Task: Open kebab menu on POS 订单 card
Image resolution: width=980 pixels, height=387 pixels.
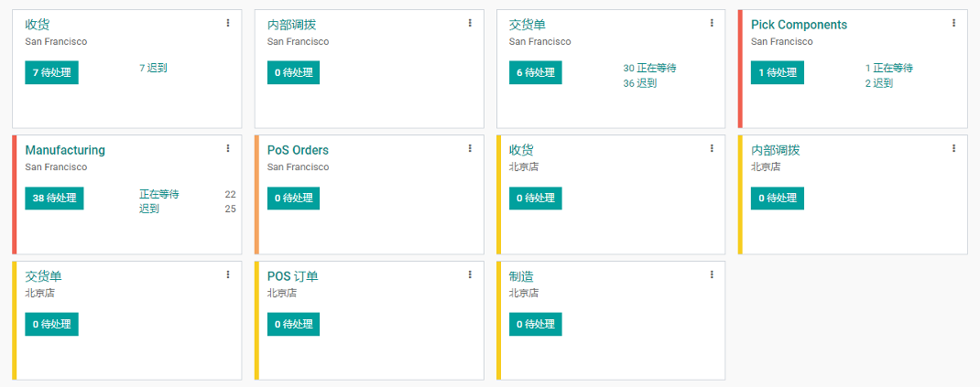Action: click(x=470, y=274)
